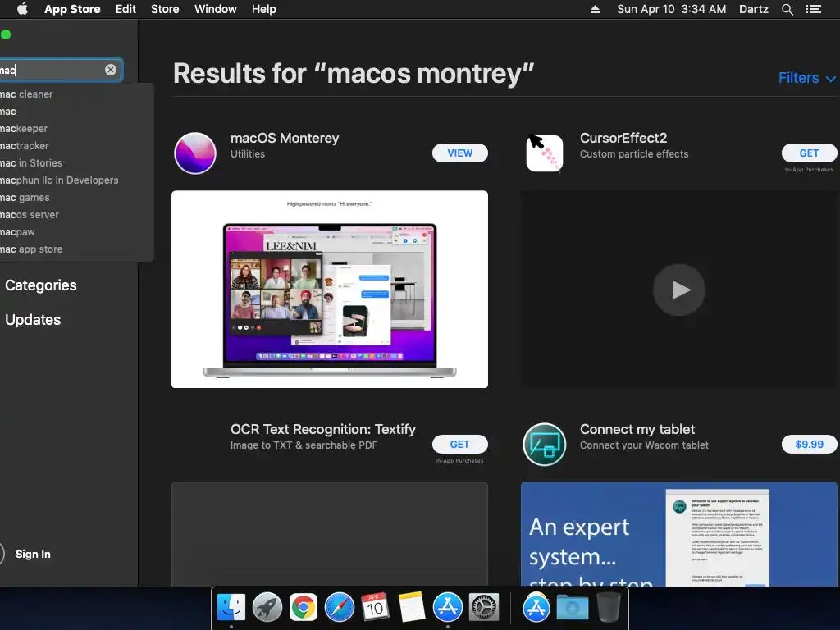Open the Connect my tablet screenshot preview
840x630 pixels.
click(x=678, y=533)
